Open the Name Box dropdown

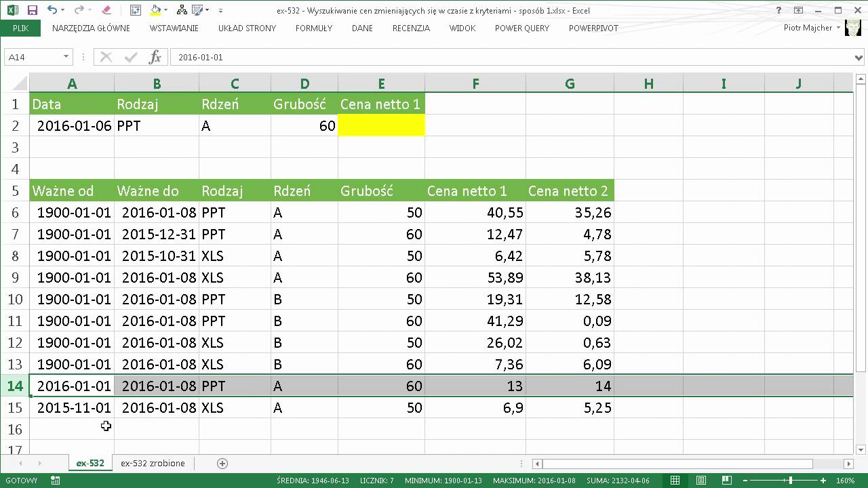click(66, 58)
